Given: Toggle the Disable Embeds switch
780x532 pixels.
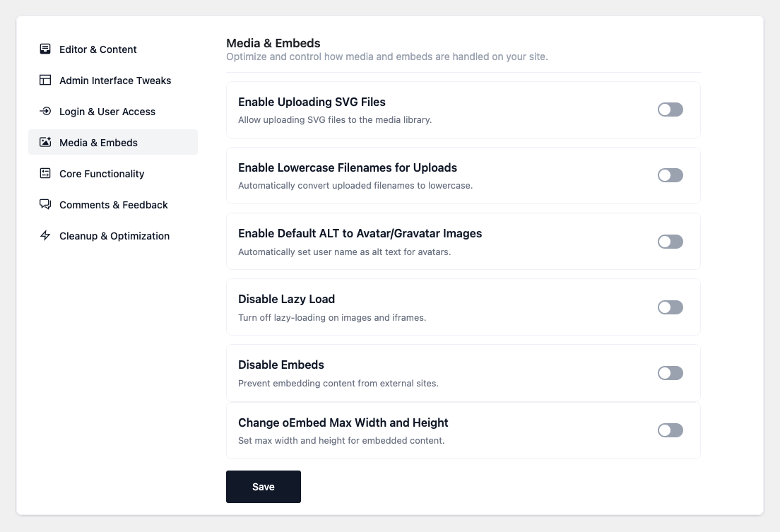Looking at the screenshot, I should click(x=670, y=373).
